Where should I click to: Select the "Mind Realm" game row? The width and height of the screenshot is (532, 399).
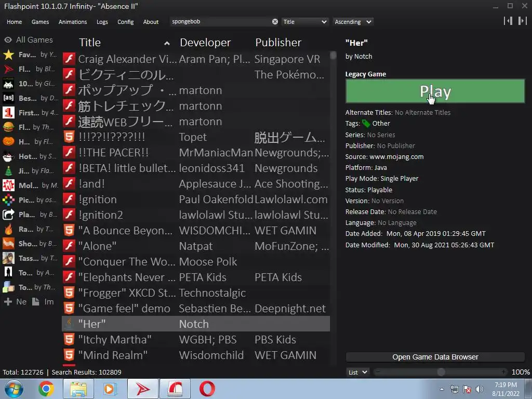click(196, 355)
